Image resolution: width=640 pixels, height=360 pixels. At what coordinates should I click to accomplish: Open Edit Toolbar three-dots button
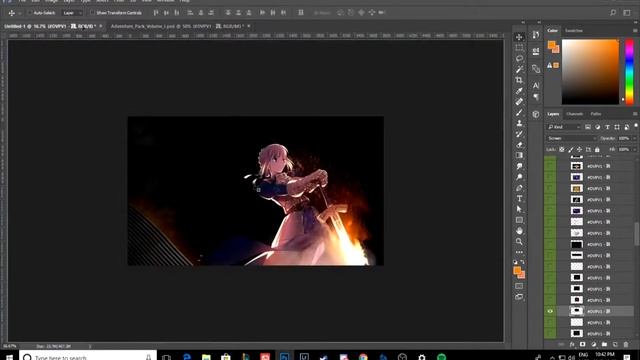(x=519, y=252)
